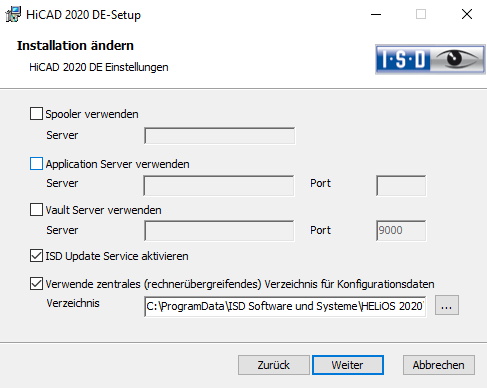Image resolution: width=487 pixels, height=388 pixels.
Task: Click the Application Server Port field
Action: pos(401,186)
